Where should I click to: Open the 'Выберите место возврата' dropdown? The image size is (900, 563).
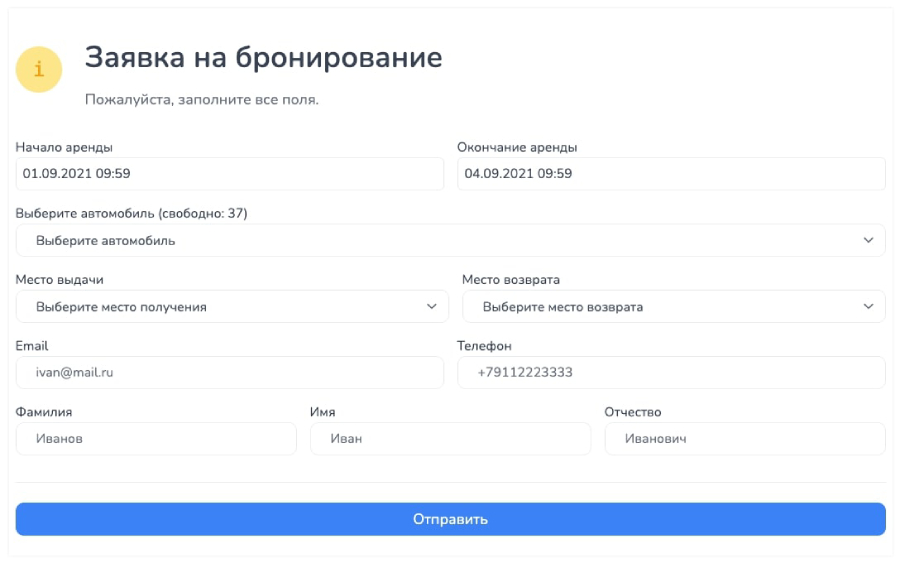[674, 306]
